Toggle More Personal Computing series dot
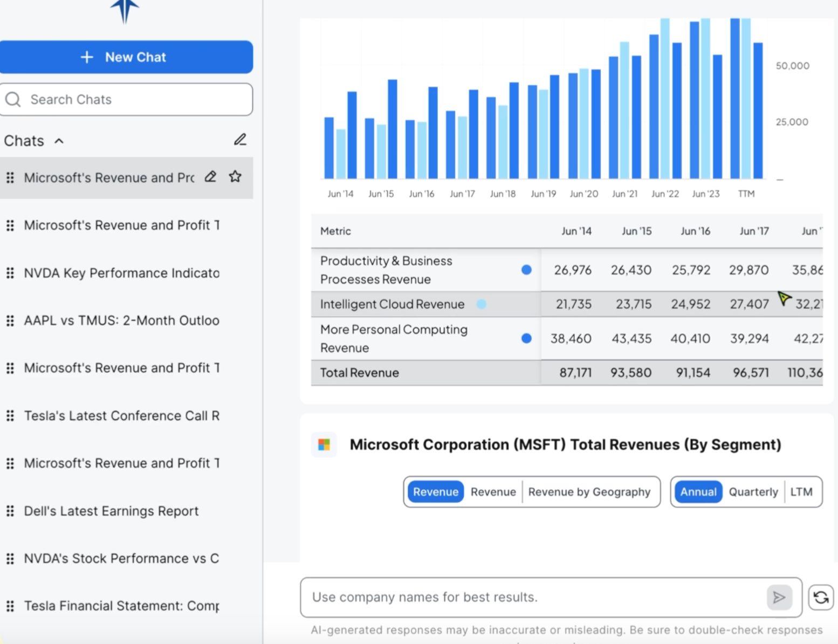 526,338
